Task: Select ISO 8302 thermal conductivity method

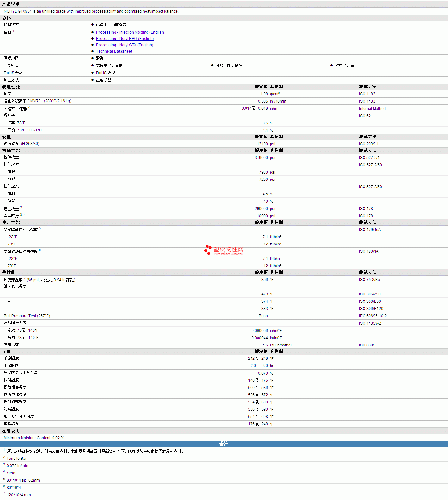Action: tap(367, 345)
